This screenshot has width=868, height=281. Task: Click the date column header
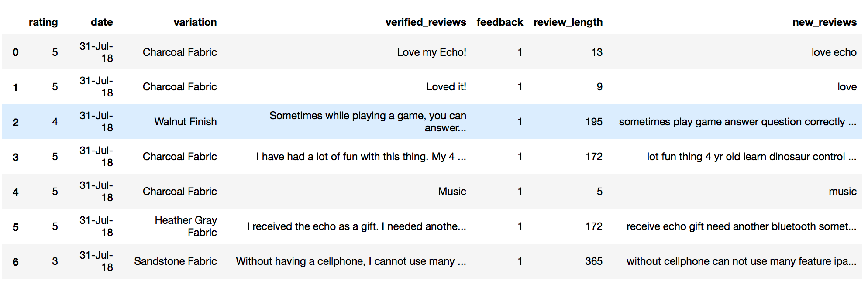102,22
